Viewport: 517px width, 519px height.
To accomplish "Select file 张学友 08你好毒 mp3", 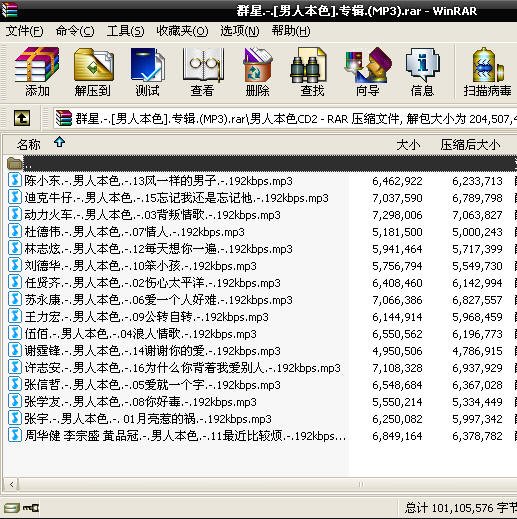I will (140, 402).
